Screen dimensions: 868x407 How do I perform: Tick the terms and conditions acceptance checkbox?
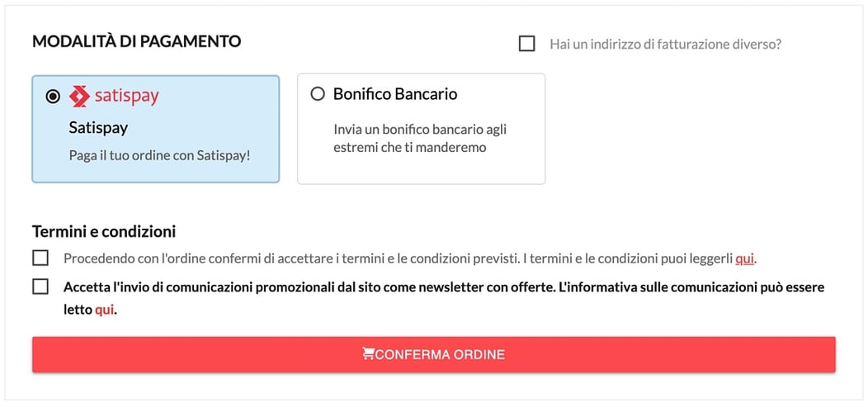tap(40, 258)
